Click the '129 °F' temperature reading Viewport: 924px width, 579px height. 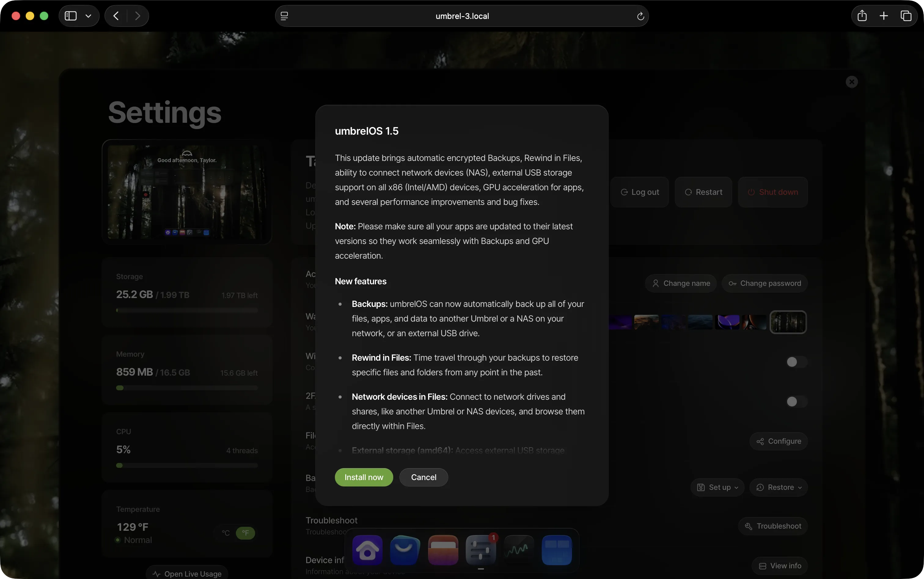133,527
